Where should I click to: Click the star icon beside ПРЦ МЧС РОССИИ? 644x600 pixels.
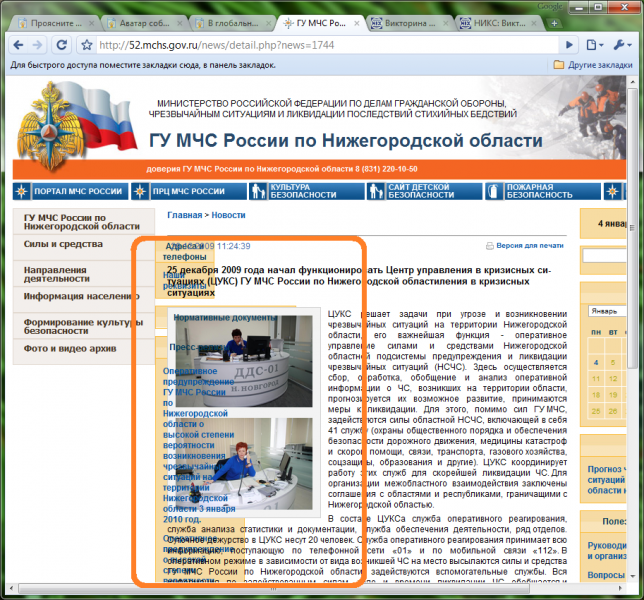click(x=140, y=191)
